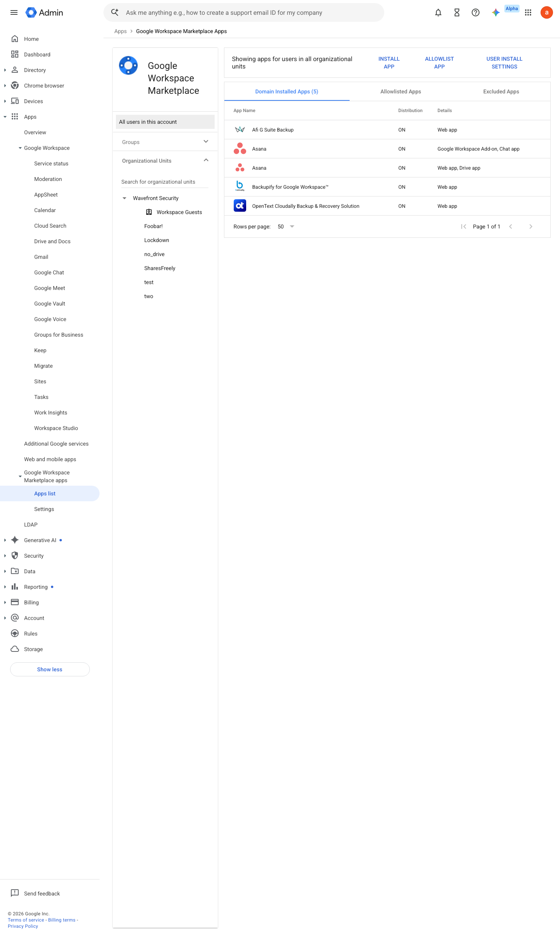Click the Apps breadcrumb link
This screenshot has height=934, width=560.
click(120, 31)
